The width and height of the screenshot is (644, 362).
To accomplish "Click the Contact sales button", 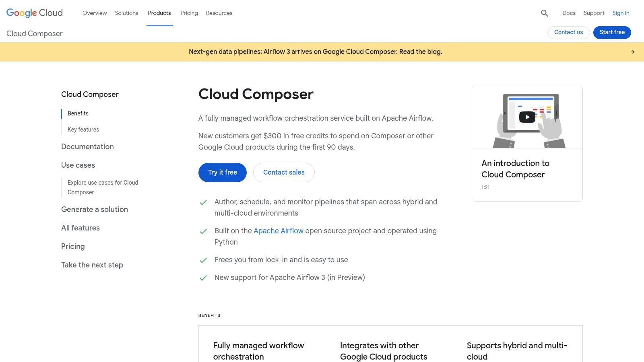I will click(x=284, y=172).
